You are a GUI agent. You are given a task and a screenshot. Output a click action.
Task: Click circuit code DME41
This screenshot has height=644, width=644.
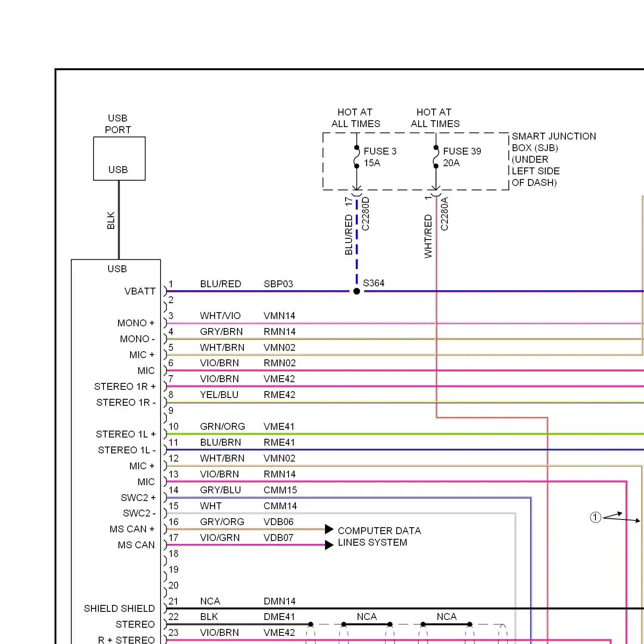click(279, 617)
